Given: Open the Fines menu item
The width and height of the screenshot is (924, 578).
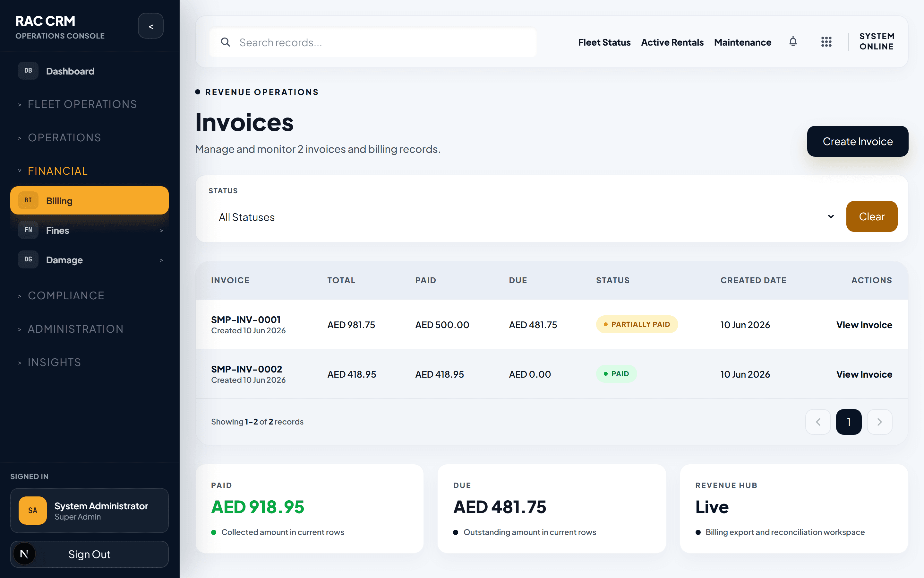Looking at the screenshot, I should (x=89, y=230).
